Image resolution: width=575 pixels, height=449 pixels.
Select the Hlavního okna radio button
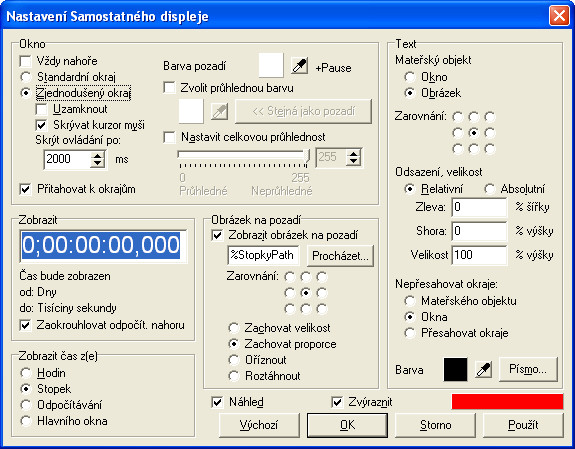[25, 421]
